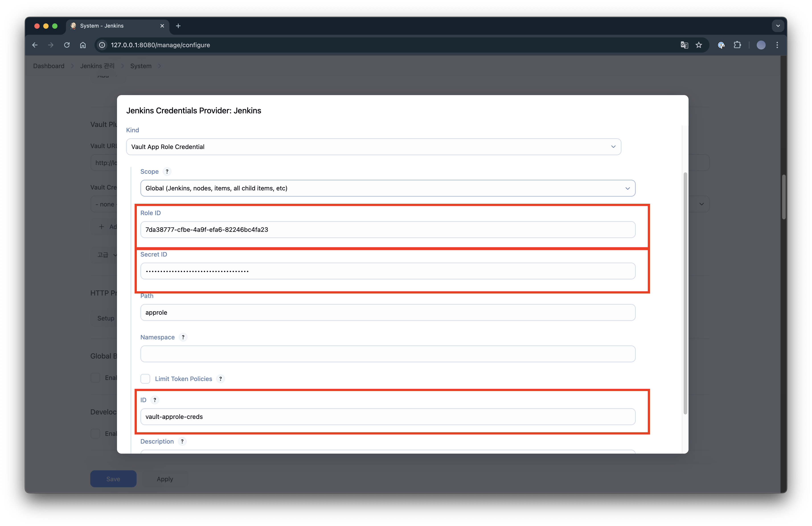
Task: Click Limit Token Policies help icon
Action: pos(220,379)
